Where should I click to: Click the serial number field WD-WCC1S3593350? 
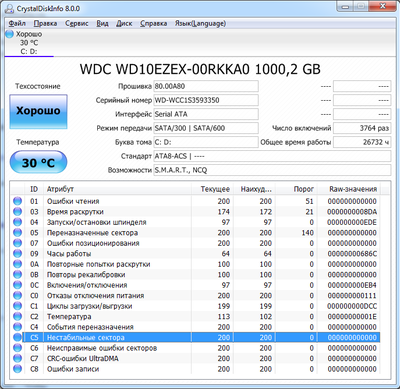(206, 100)
